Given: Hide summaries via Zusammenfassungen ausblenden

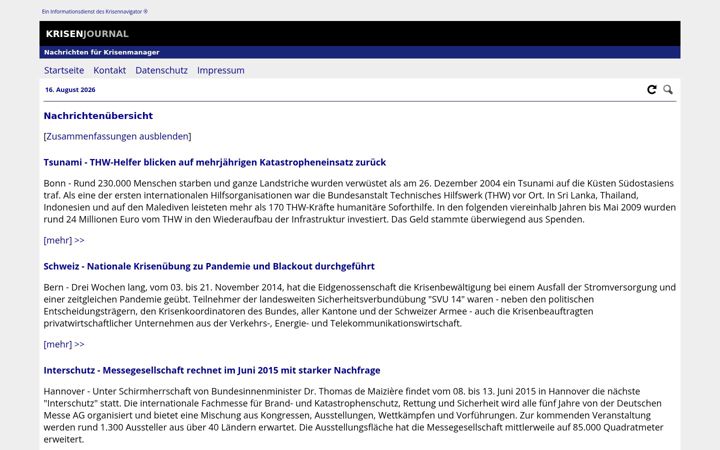Looking at the screenshot, I should click(x=118, y=136).
